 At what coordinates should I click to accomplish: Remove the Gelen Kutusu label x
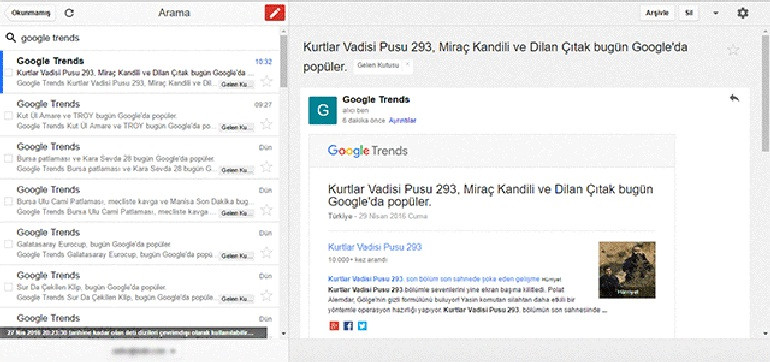click(407, 64)
